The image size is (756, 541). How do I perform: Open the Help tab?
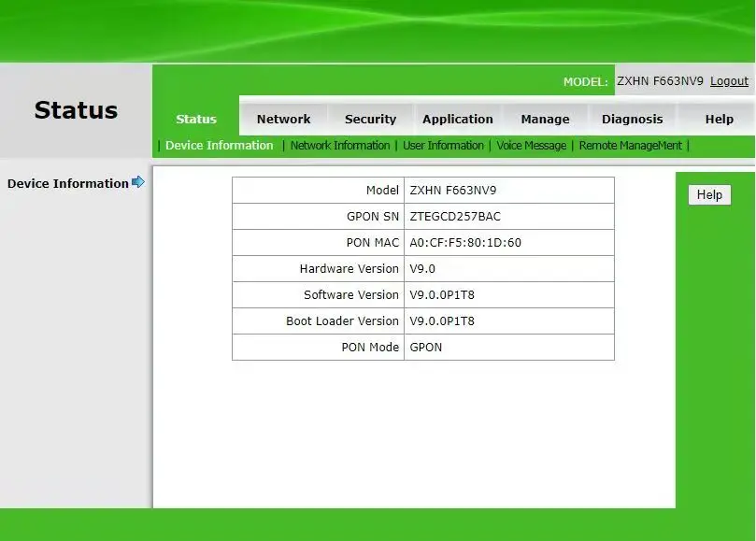[x=718, y=119]
